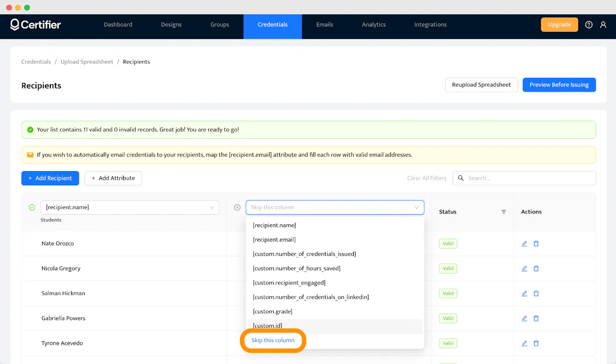Select [custom.id] option
Image resolution: width=616 pixels, height=364 pixels.
click(x=335, y=326)
